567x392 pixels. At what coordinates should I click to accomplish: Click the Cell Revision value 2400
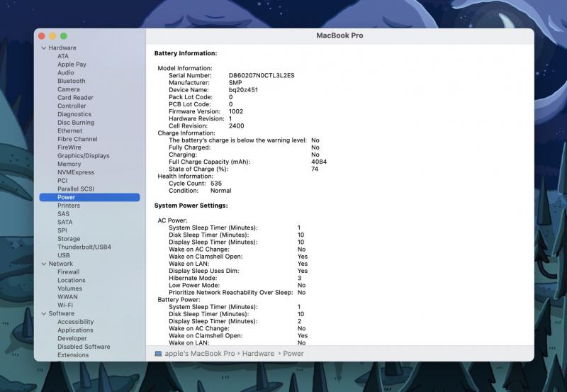pyautogui.click(x=236, y=126)
